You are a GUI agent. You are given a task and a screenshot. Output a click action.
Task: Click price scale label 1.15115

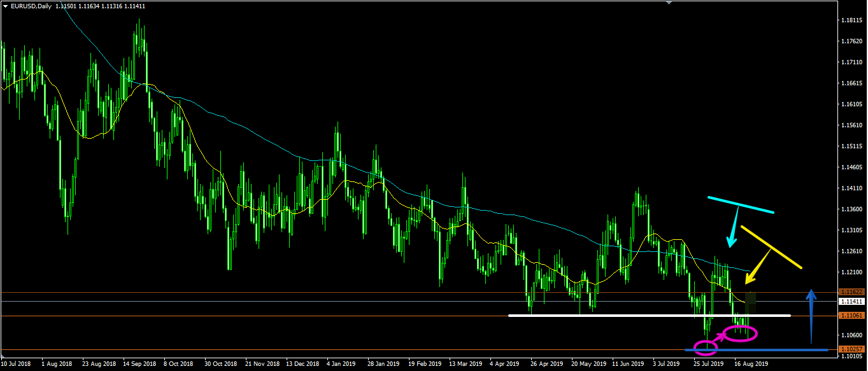click(851, 146)
